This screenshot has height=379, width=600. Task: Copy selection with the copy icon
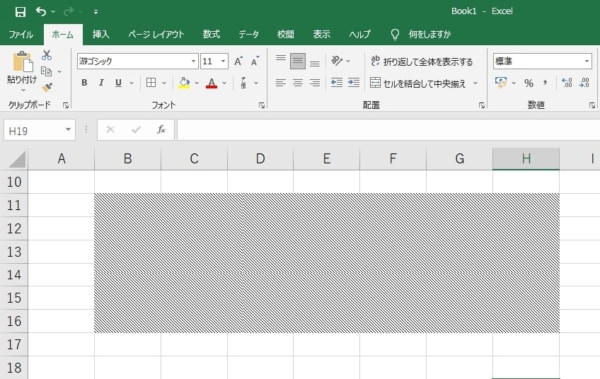[x=46, y=71]
